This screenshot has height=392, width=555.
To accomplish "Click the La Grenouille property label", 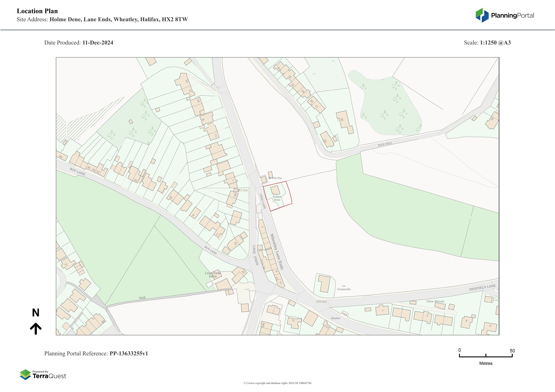I will [x=344, y=287].
